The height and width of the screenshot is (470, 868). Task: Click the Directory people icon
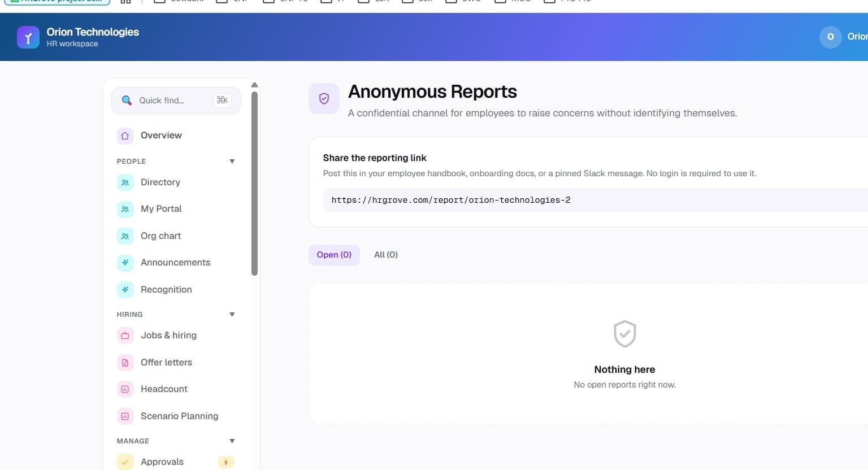tap(125, 182)
